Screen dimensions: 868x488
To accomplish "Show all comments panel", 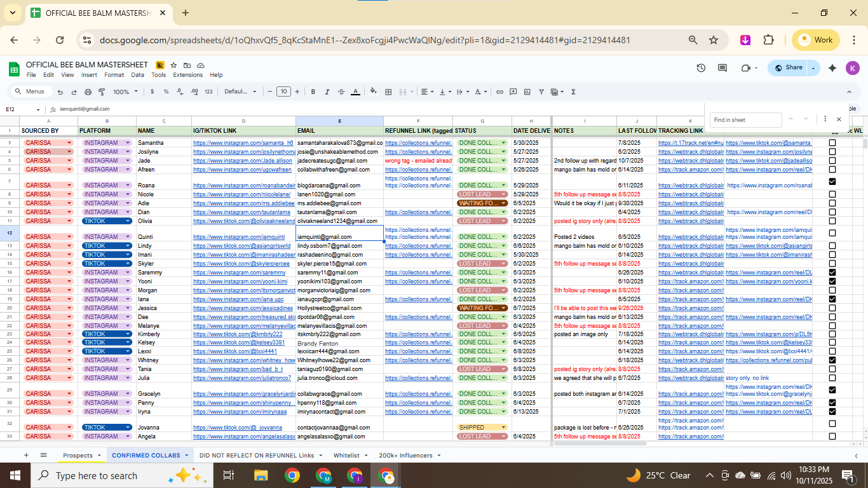I will (722, 68).
